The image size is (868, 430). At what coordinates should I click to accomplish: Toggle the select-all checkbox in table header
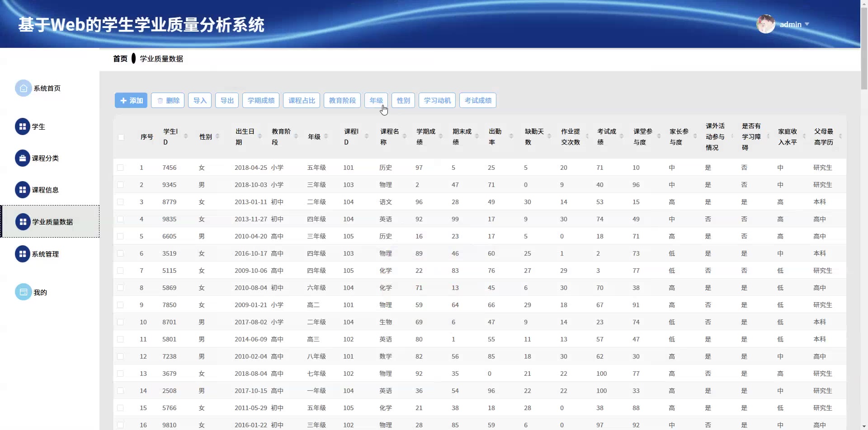point(121,137)
